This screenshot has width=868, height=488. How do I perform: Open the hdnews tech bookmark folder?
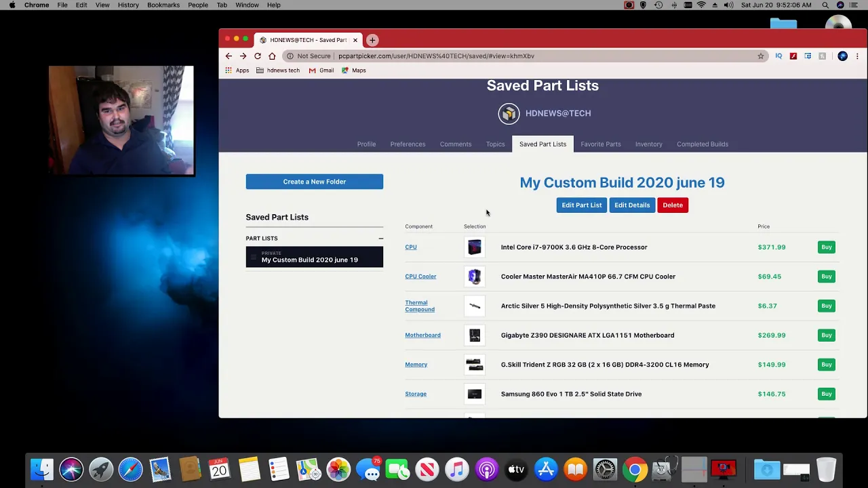(x=278, y=70)
